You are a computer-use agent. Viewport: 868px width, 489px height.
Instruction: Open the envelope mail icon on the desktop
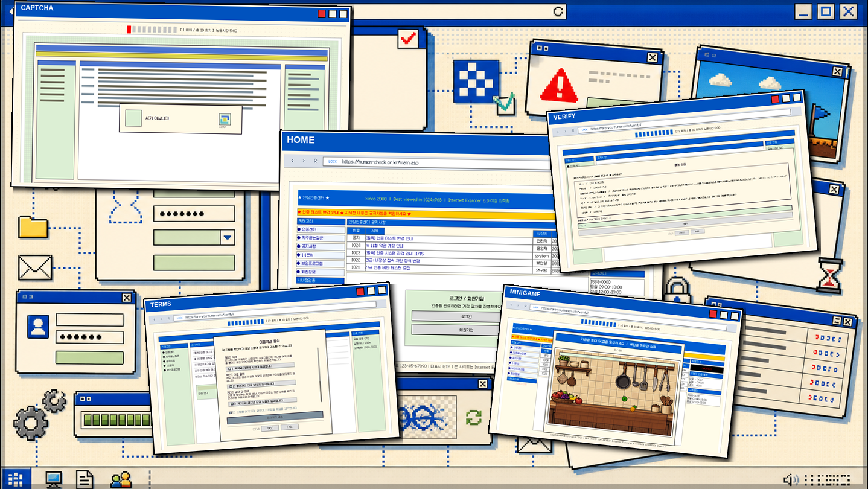pos(35,267)
